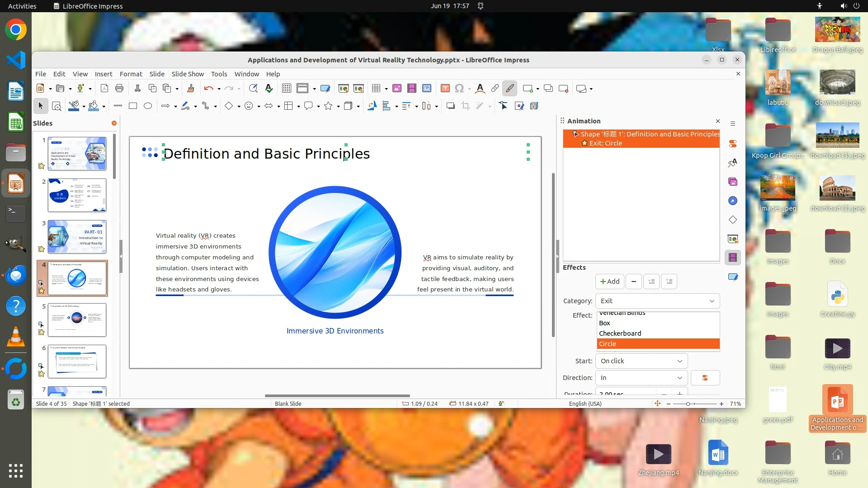This screenshot has height=488, width=868.
Task: Open the Start dropdown showing On click
Action: tap(641, 361)
